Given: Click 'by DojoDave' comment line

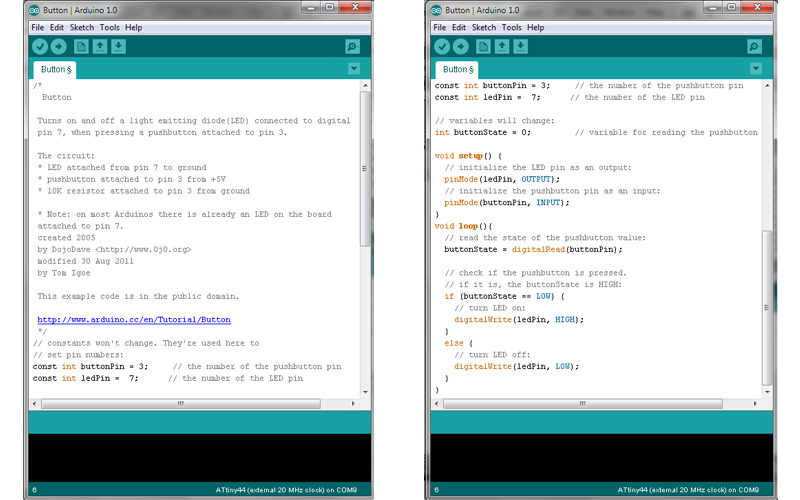Looking at the screenshot, I should pos(114,249).
